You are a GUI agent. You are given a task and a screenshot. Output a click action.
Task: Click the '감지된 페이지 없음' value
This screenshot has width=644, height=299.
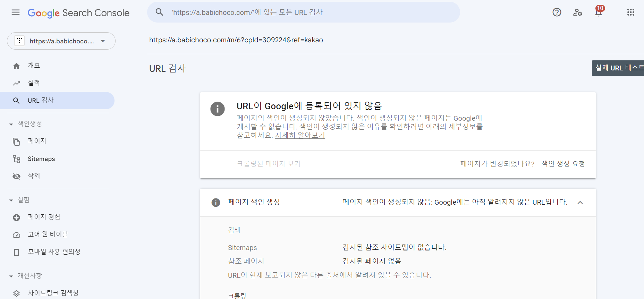tap(372, 261)
